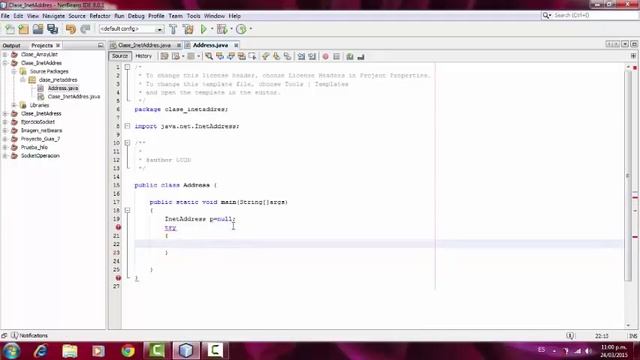Click the Stop Macro Recording icon
640x360 pixels.
336,56
